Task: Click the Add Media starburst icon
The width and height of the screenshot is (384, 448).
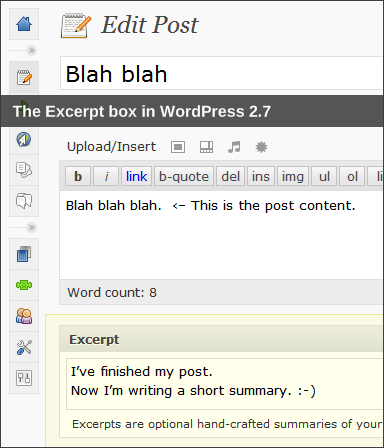Action: pyautogui.click(x=261, y=147)
